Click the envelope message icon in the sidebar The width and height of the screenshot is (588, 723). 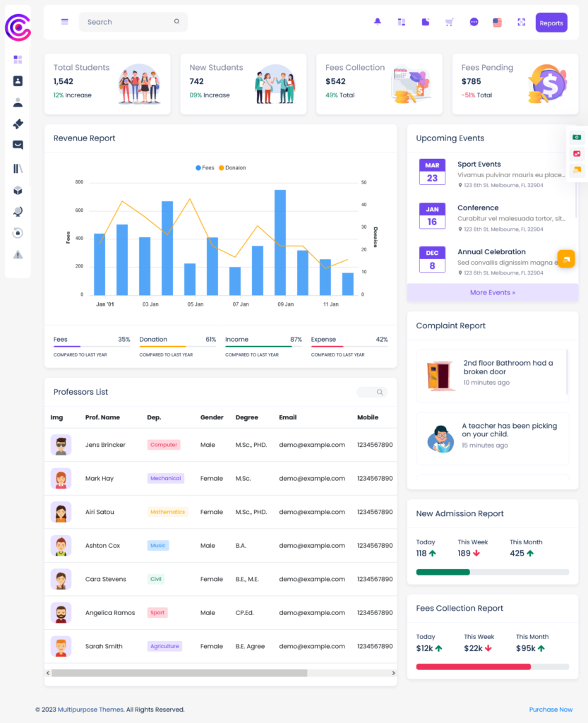pos(18,145)
